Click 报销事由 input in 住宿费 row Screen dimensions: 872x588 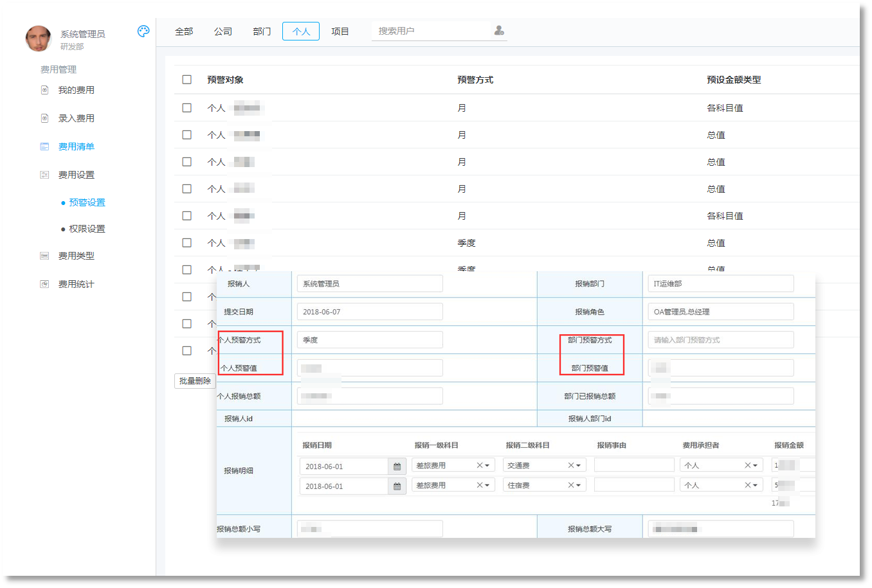(x=634, y=485)
